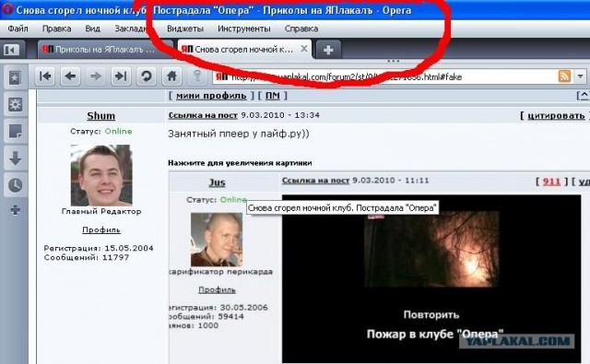The image size is (590, 364).
Task: Click the Rewind navigation button
Action: point(45,76)
